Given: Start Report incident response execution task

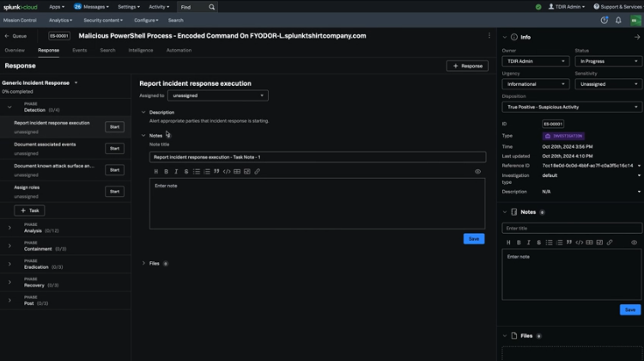Looking at the screenshot, I should click(114, 127).
